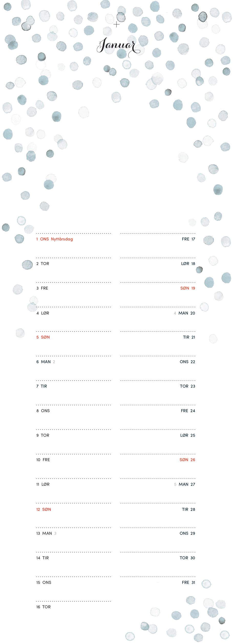Select the TIR 28 day label
Screen dimensions: 233x644
188,509
